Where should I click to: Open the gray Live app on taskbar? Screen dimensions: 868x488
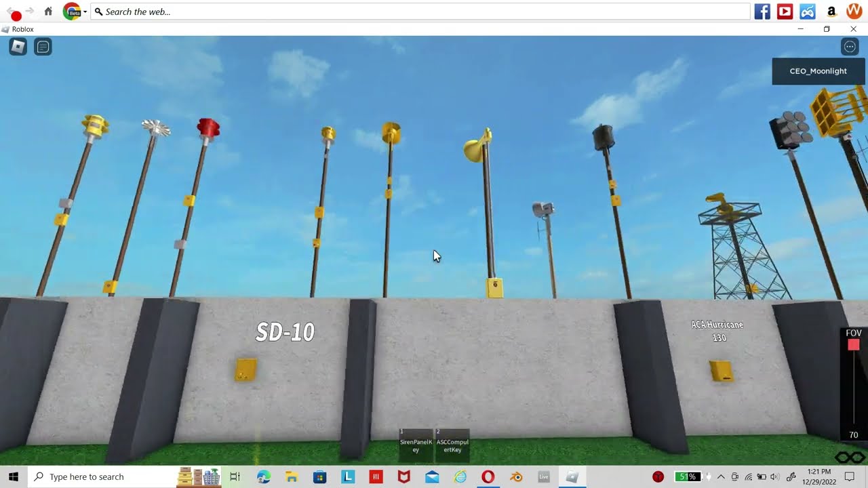coord(544,476)
